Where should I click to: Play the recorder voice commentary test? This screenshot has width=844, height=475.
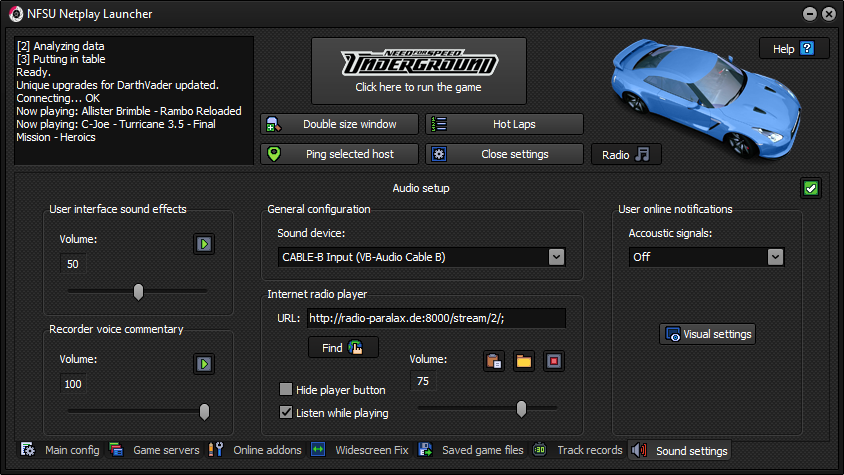point(204,364)
